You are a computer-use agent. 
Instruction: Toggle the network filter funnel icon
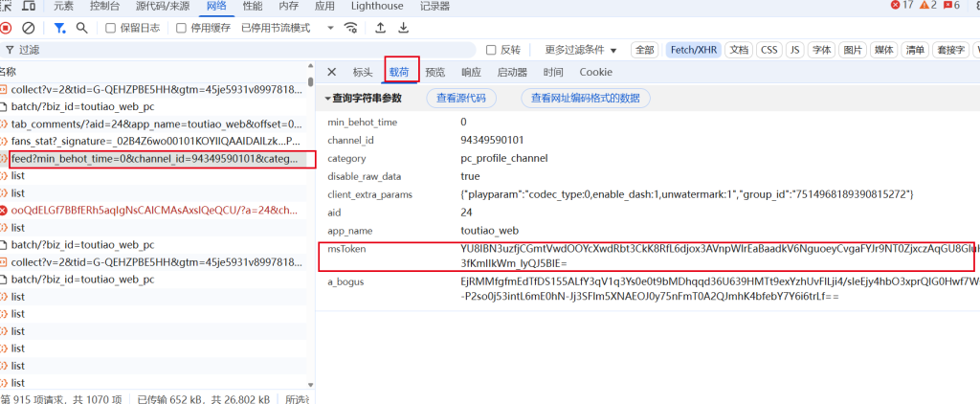pyautogui.click(x=59, y=28)
